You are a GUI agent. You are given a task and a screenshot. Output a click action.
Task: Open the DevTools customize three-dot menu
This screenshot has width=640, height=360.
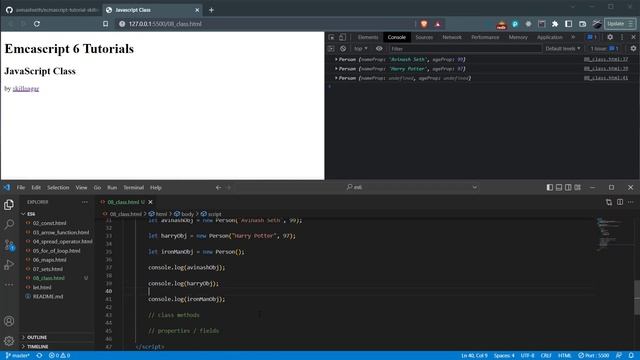(622, 37)
